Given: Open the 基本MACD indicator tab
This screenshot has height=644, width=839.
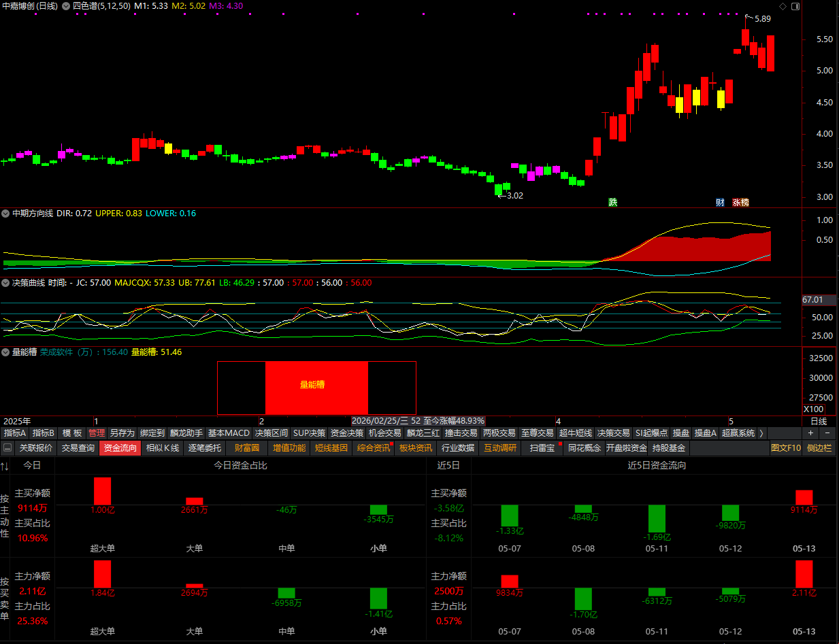Looking at the screenshot, I should 229,433.
